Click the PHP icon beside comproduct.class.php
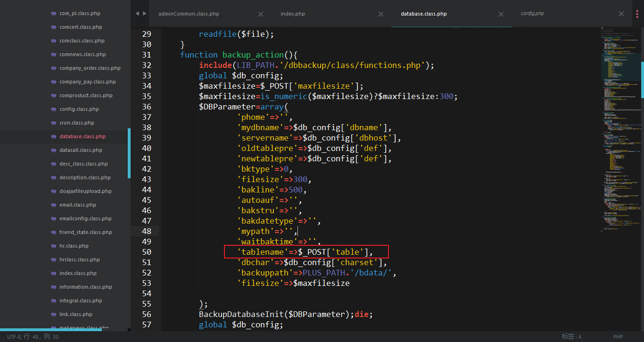This screenshot has height=342, width=644. tap(53, 96)
